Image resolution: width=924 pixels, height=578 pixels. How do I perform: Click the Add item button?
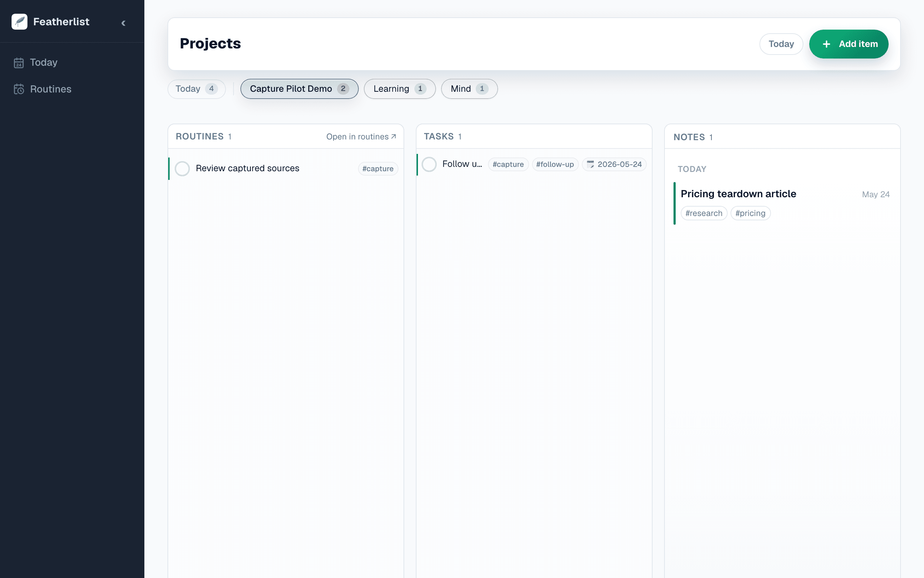point(849,44)
